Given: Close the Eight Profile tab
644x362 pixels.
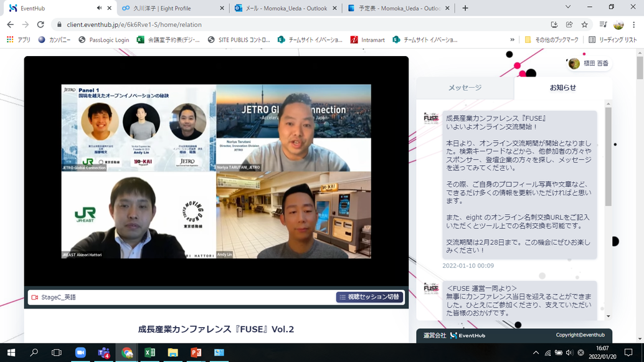Looking at the screenshot, I should [222, 8].
